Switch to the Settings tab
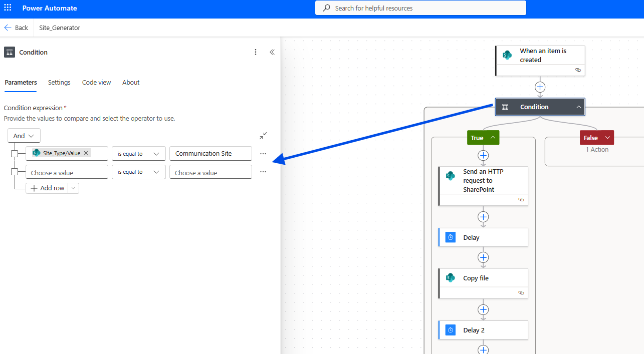Viewport: 644px width, 354px height. (x=59, y=82)
